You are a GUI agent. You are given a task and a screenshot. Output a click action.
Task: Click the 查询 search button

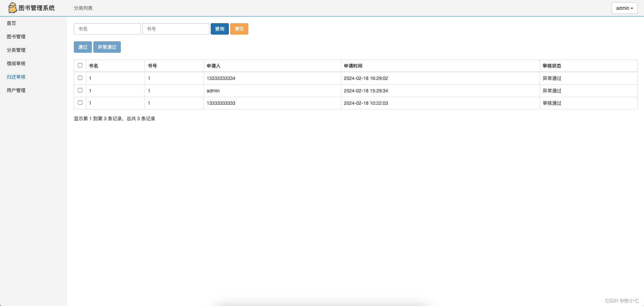point(220,29)
